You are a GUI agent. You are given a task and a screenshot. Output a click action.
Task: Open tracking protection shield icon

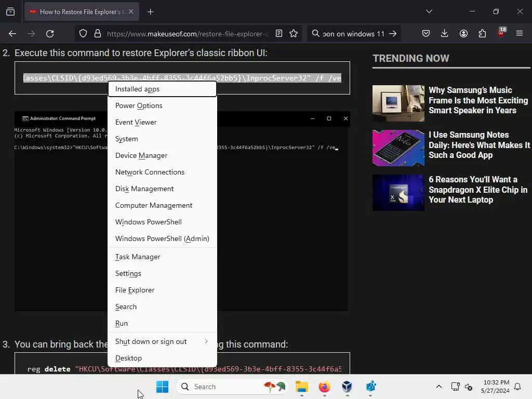[x=83, y=34]
